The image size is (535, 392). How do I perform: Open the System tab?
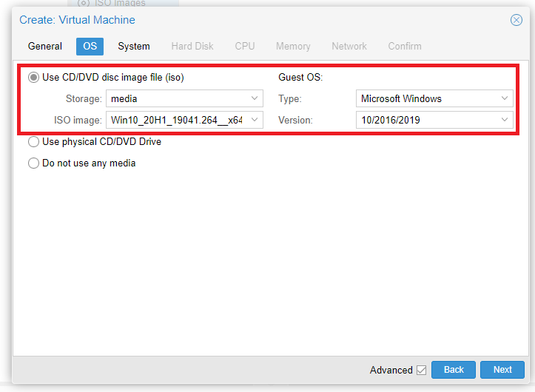pyautogui.click(x=134, y=46)
